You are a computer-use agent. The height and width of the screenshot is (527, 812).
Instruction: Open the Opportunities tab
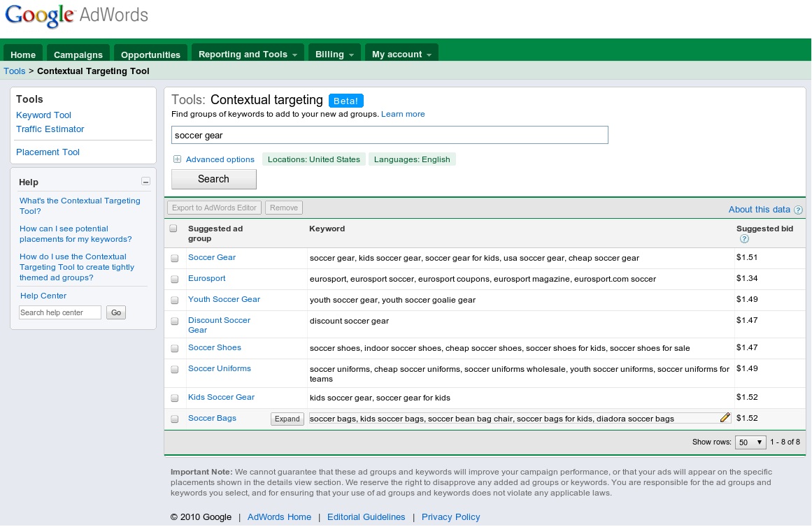coord(150,55)
